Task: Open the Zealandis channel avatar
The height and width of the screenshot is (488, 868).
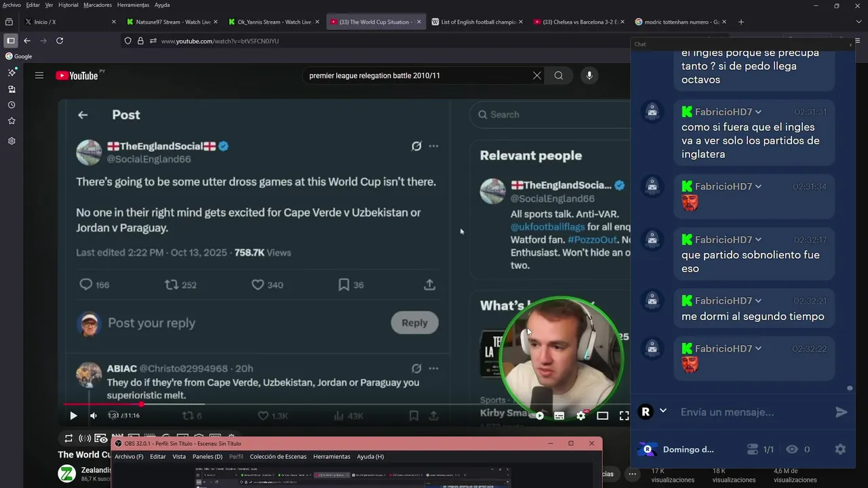Action: [x=66, y=474]
